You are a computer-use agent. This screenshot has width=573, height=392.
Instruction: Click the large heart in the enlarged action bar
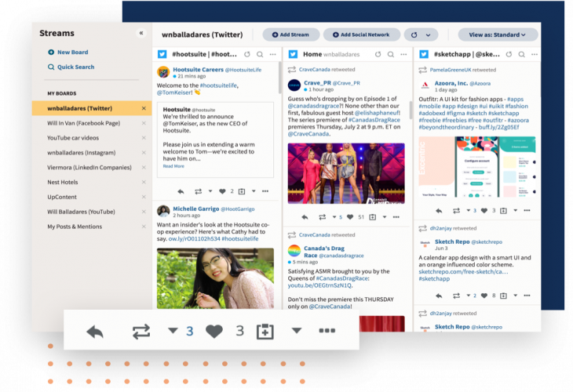214,332
